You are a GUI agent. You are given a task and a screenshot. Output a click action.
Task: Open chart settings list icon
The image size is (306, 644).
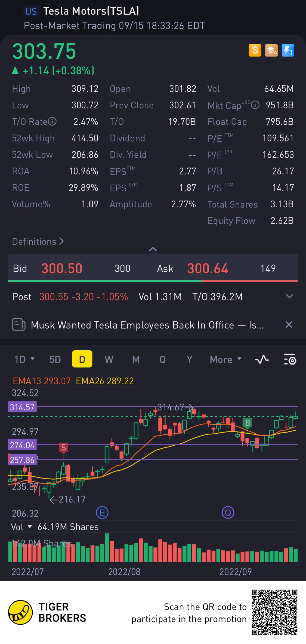click(290, 360)
